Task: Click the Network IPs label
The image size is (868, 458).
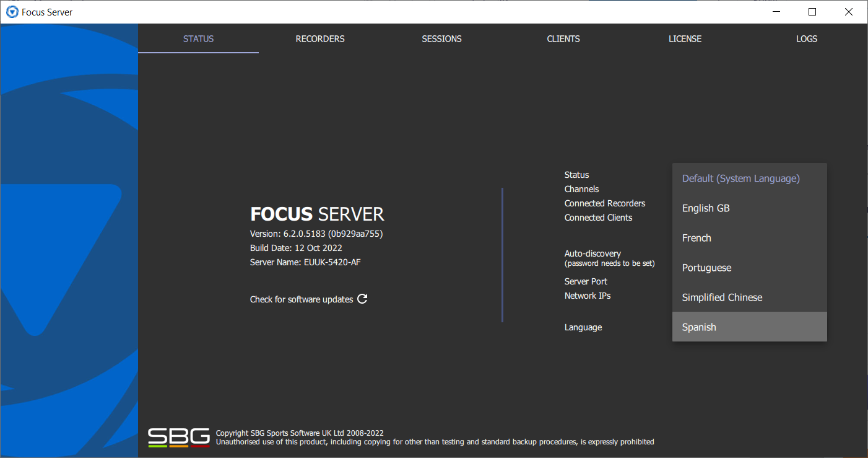Action: click(588, 296)
